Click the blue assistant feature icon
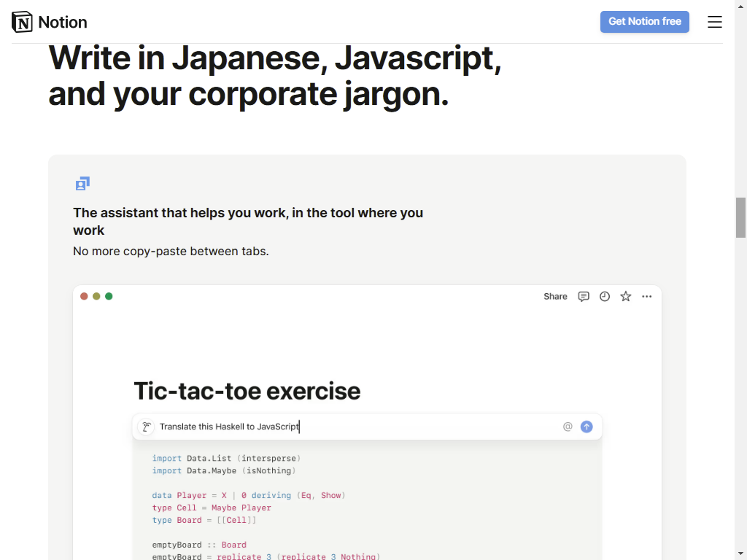Viewport: 747px width, 560px height. tap(82, 183)
